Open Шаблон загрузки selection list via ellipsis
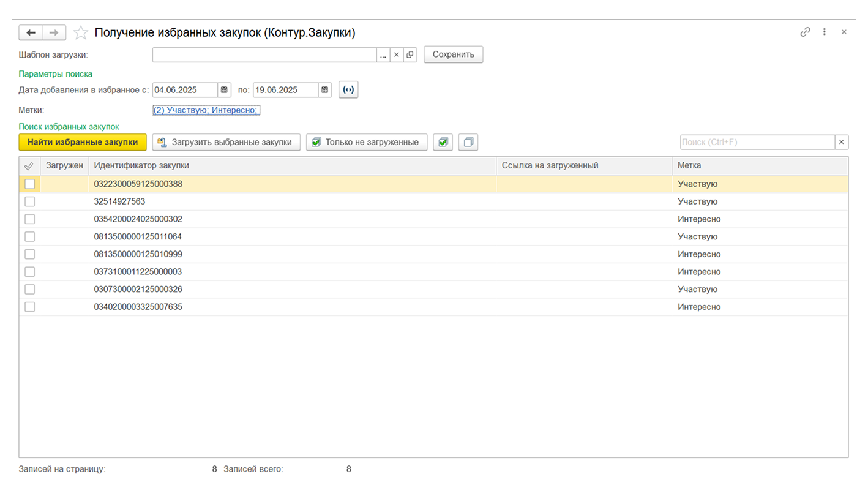This screenshot has height=496, width=868. [383, 54]
